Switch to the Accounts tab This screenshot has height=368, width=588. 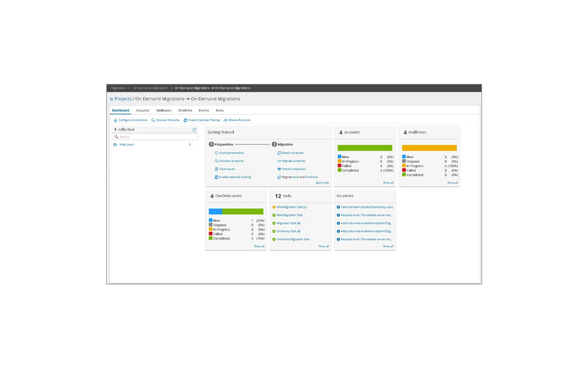(x=143, y=110)
